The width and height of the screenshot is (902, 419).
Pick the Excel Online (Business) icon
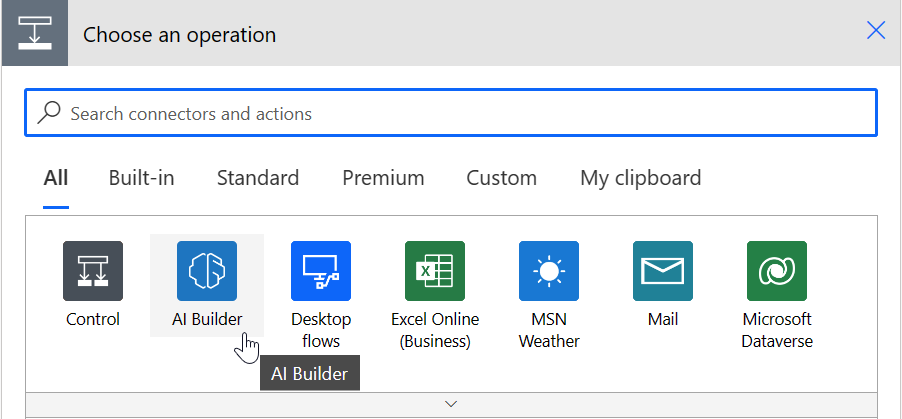point(435,271)
